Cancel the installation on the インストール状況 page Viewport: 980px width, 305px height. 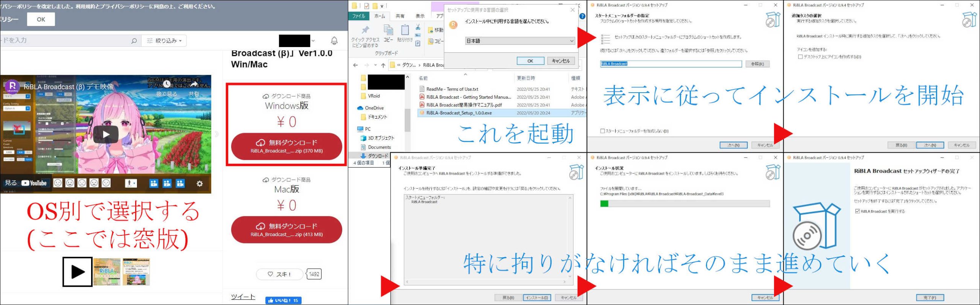(x=765, y=297)
